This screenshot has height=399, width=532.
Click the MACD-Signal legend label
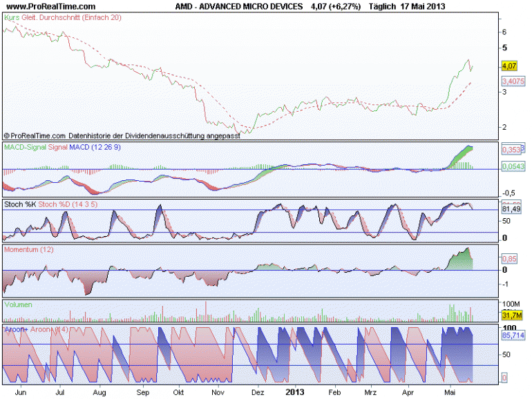point(25,147)
